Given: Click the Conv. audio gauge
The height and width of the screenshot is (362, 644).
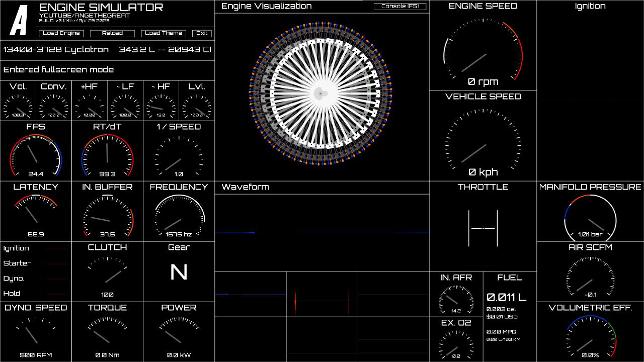Looking at the screenshot, I should click(x=54, y=107).
